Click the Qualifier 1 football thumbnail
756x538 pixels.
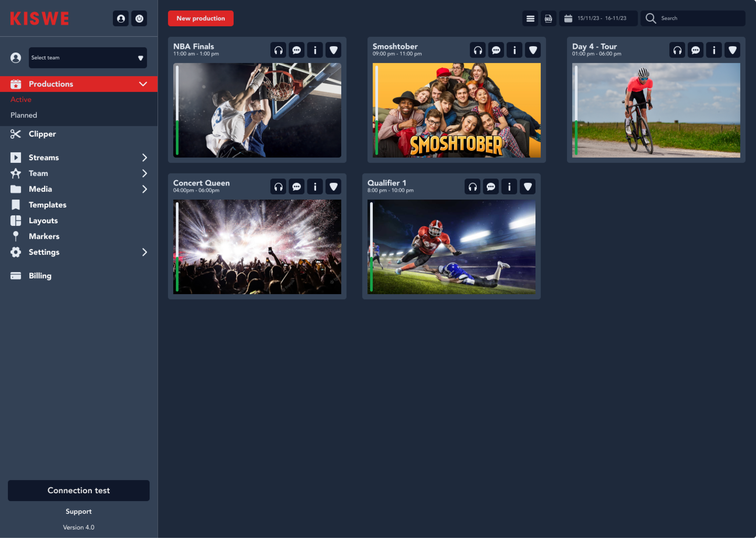click(451, 246)
